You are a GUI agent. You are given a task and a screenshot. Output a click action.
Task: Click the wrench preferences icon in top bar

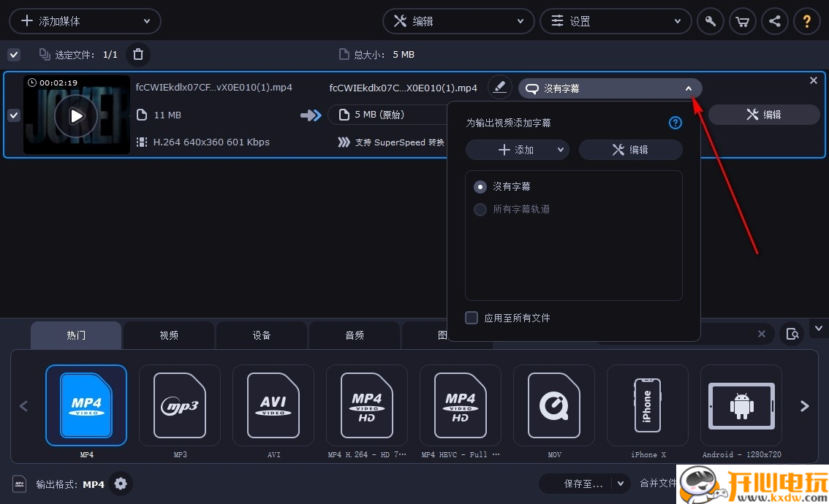tap(711, 21)
